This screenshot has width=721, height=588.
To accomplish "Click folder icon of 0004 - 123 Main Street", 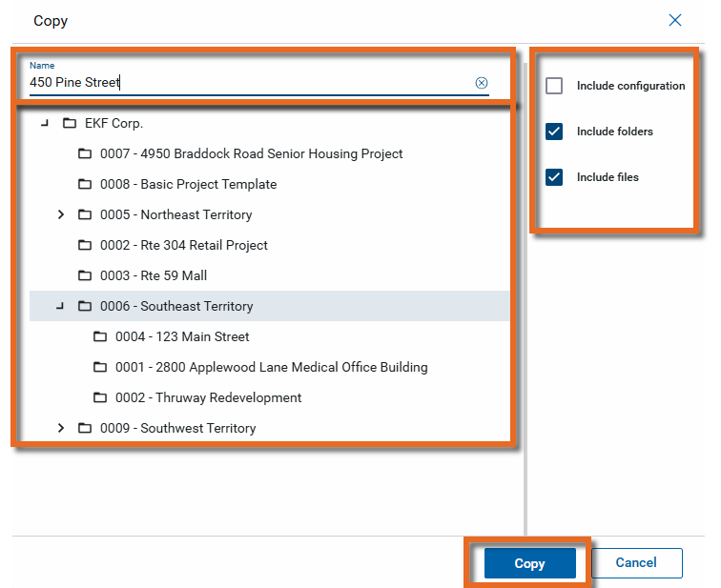I will tap(100, 337).
